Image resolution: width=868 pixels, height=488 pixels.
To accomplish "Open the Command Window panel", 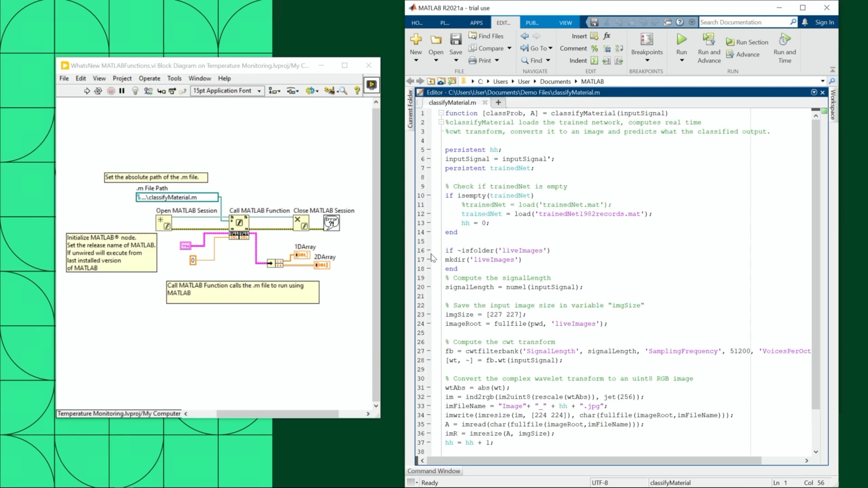I will [434, 471].
